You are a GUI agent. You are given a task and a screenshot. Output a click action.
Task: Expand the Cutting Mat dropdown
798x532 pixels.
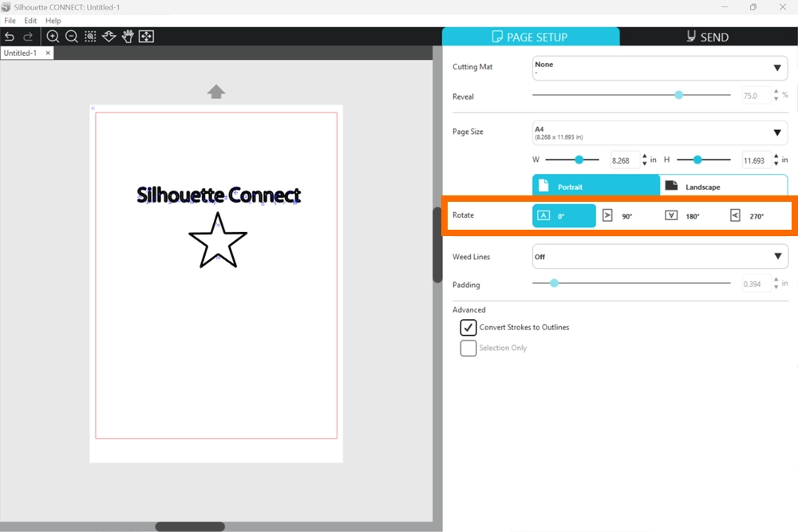(x=659, y=68)
